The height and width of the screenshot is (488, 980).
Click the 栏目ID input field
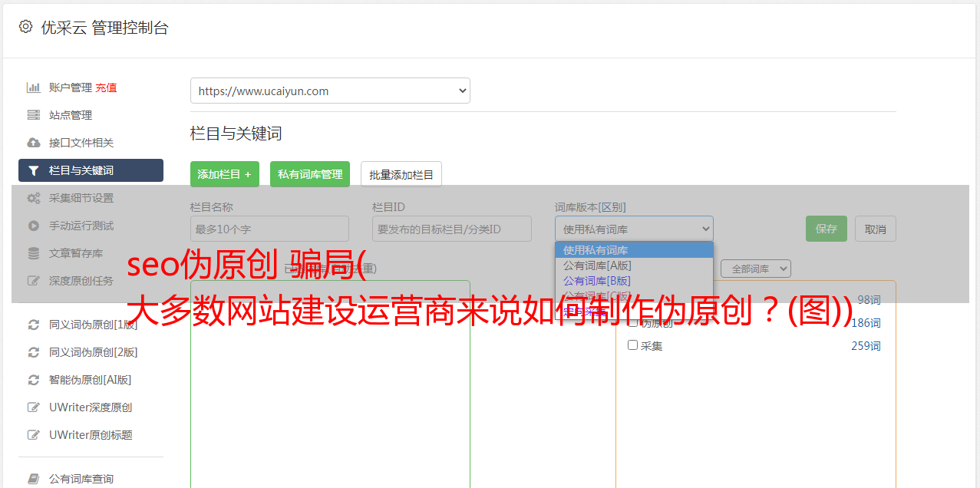click(x=452, y=229)
